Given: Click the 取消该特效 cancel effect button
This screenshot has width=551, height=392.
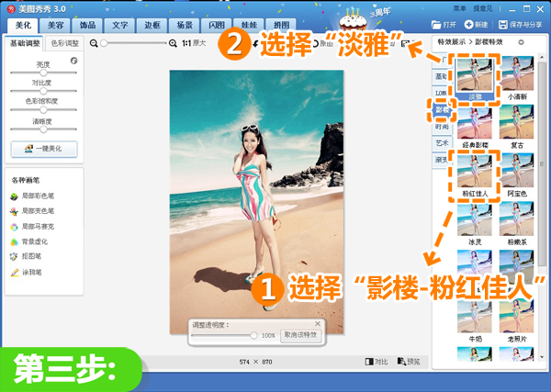Looking at the screenshot, I should pos(300,335).
